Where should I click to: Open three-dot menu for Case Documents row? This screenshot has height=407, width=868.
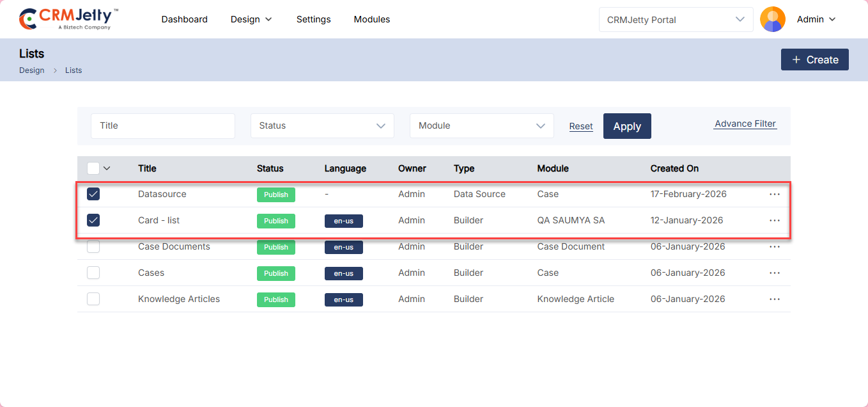coord(774,247)
